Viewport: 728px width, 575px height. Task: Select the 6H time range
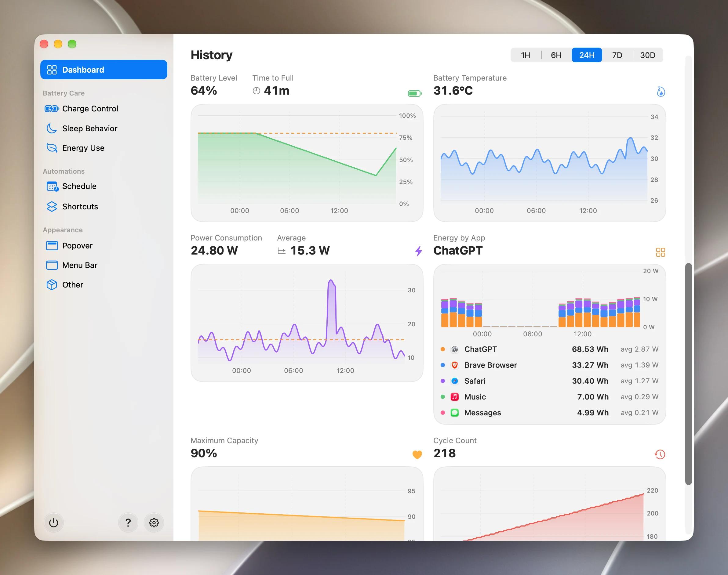[x=556, y=55]
